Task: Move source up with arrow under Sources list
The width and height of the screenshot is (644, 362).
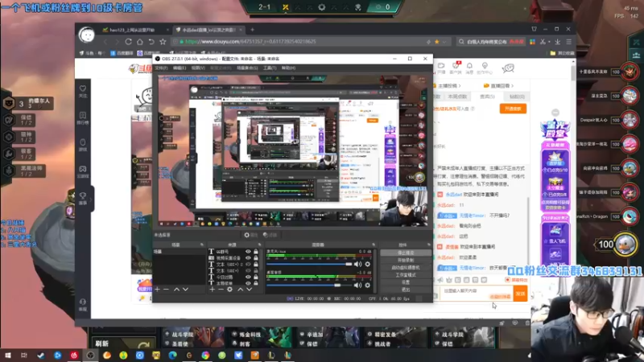Action: tap(240, 290)
